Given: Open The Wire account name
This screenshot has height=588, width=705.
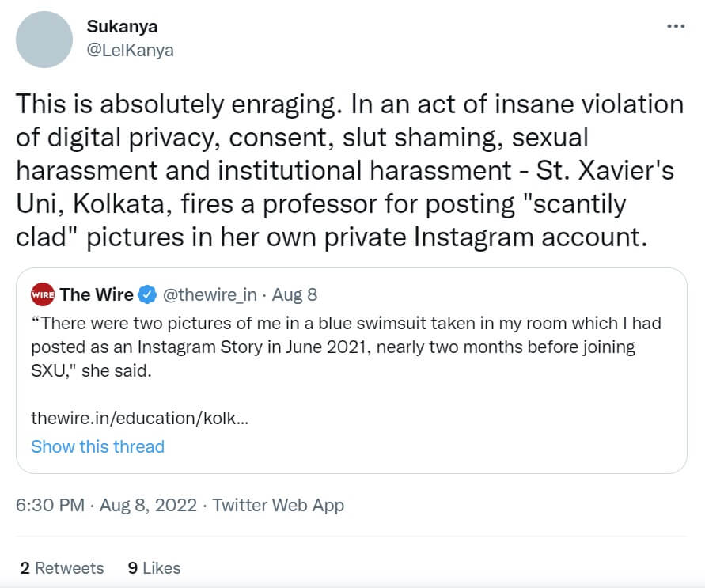Looking at the screenshot, I should [x=97, y=294].
